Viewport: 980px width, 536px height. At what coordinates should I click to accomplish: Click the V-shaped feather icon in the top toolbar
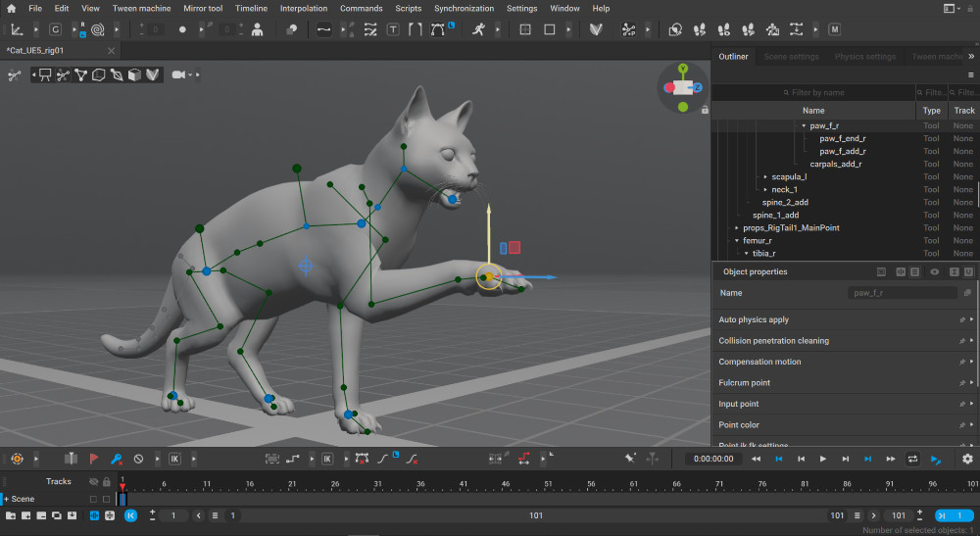596,29
